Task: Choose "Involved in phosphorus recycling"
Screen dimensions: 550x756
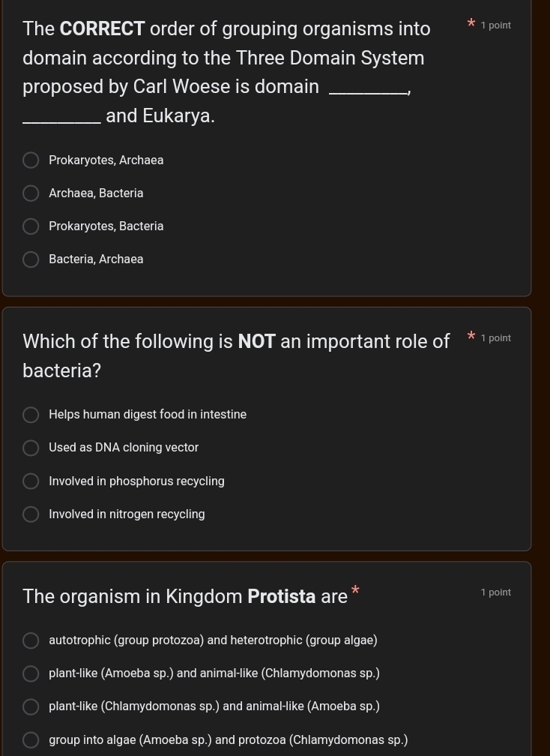Action: [31, 481]
